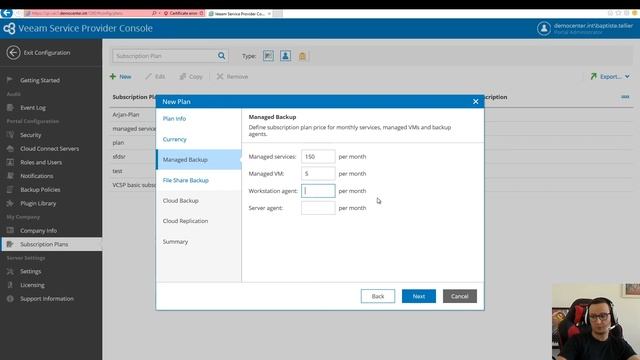Go to Cloud Replication step
640x360 pixels.
[185, 221]
